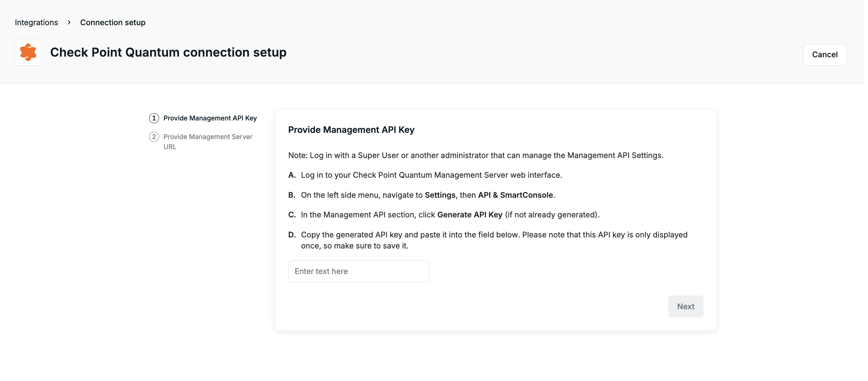The image size is (868, 381).
Task: Click the Super User note paragraph
Action: [x=475, y=155]
